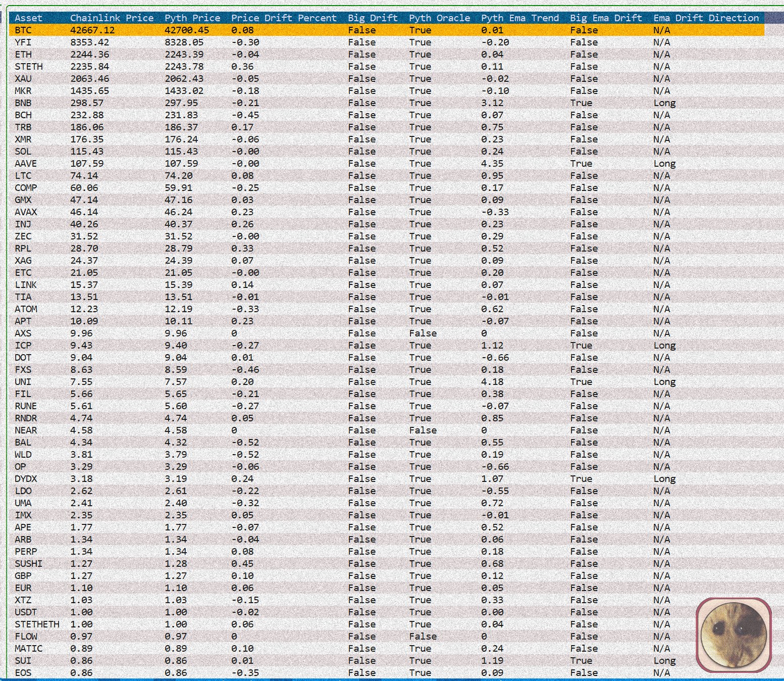The image size is (784, 681).
Task: Click the Ema Drift Direction header
Action: pos(706,18)
